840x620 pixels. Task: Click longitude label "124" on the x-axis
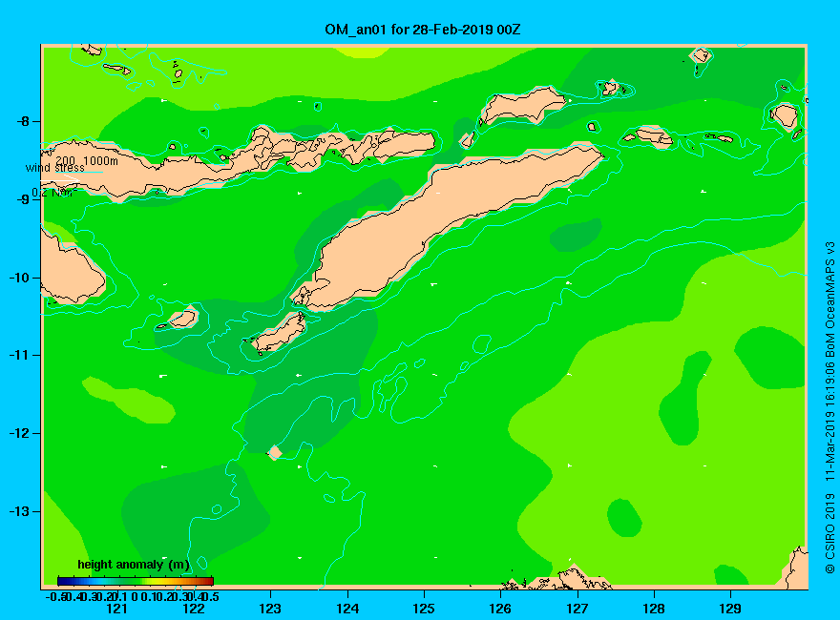(347, 609)
